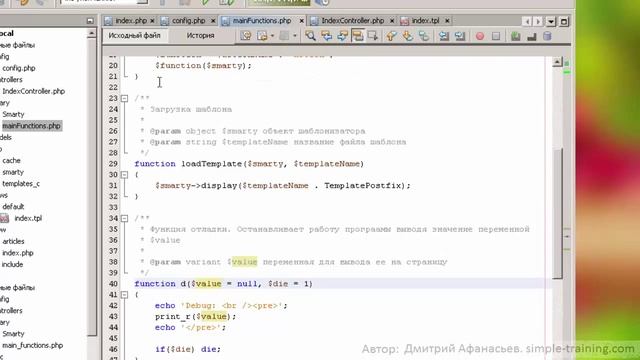Click the navigate back history icon
This screenshot has height=360, width=640.
click(262, 36)
